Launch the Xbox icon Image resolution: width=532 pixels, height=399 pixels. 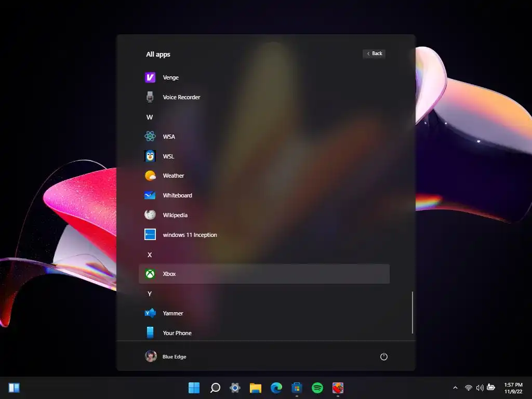(150, 274)
